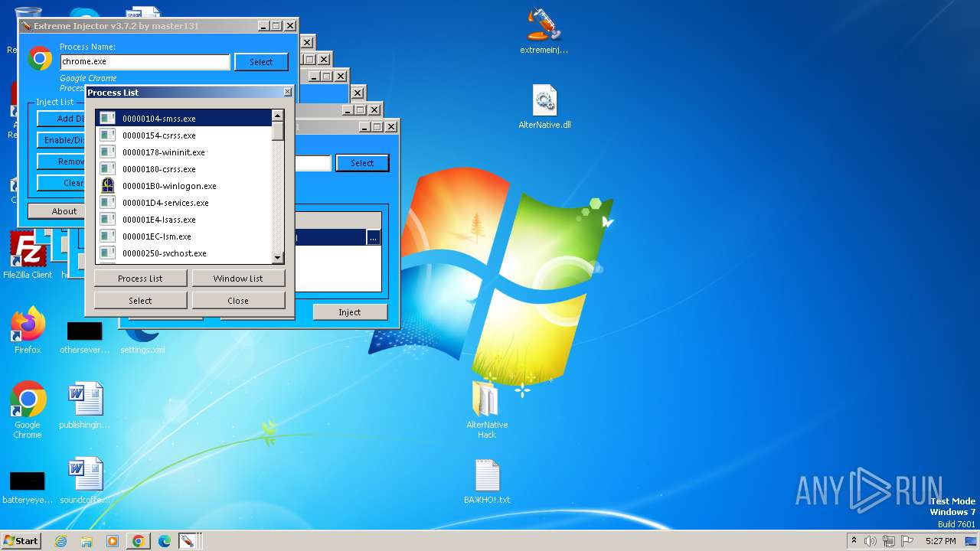Image resolution: width=980 pixels, height=551 pixels.
Task: Click the Clear button in Inject List
Action: point(61,183)
